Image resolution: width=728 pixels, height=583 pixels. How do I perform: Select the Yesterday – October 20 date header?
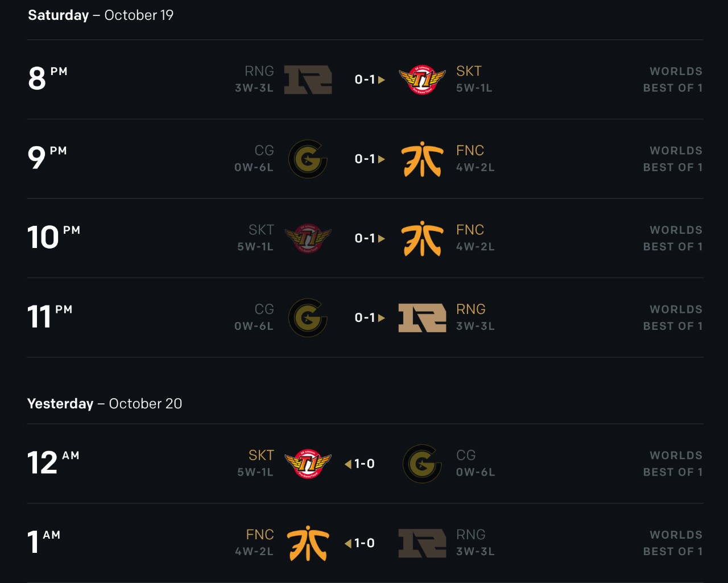coord(105,404)
